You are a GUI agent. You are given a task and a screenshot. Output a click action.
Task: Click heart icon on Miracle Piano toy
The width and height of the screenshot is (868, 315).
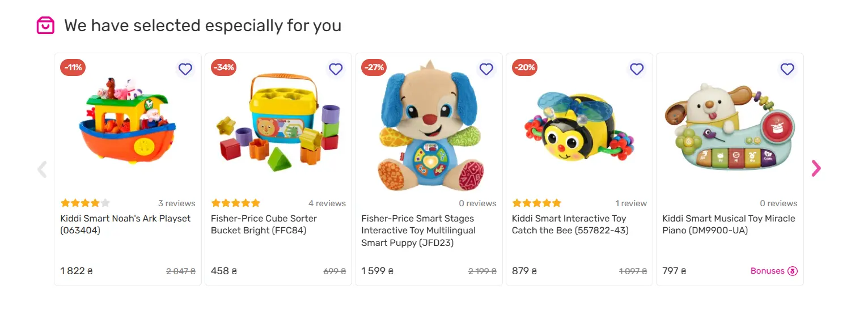tap(787, 69)
